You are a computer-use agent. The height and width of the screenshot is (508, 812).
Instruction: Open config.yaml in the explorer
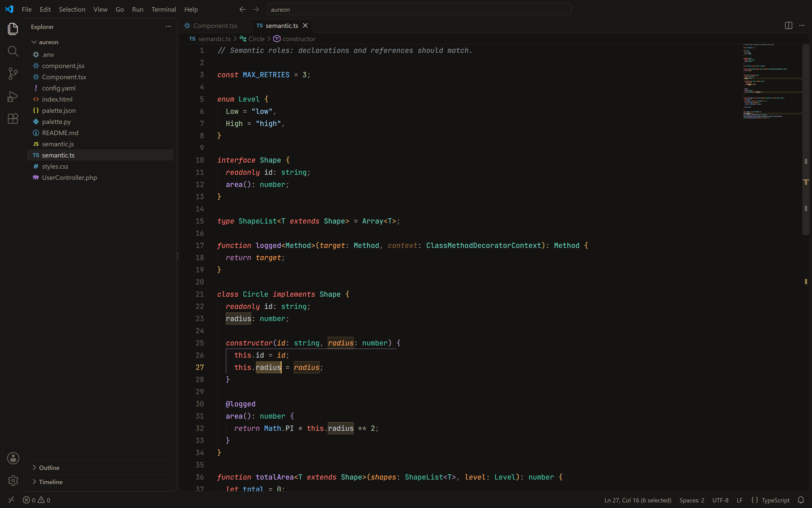click(x=100, y=88)
